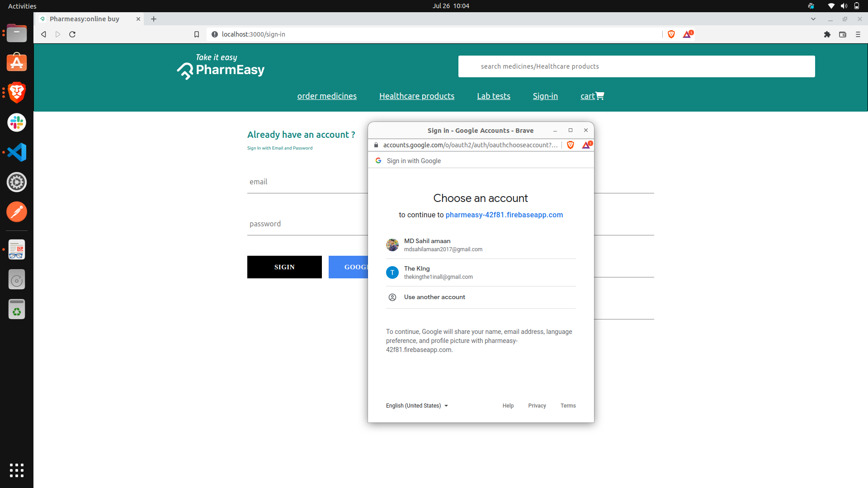Reload the sign-in page
Viewport: 868px width, 488px height.
tap(72, 34)
